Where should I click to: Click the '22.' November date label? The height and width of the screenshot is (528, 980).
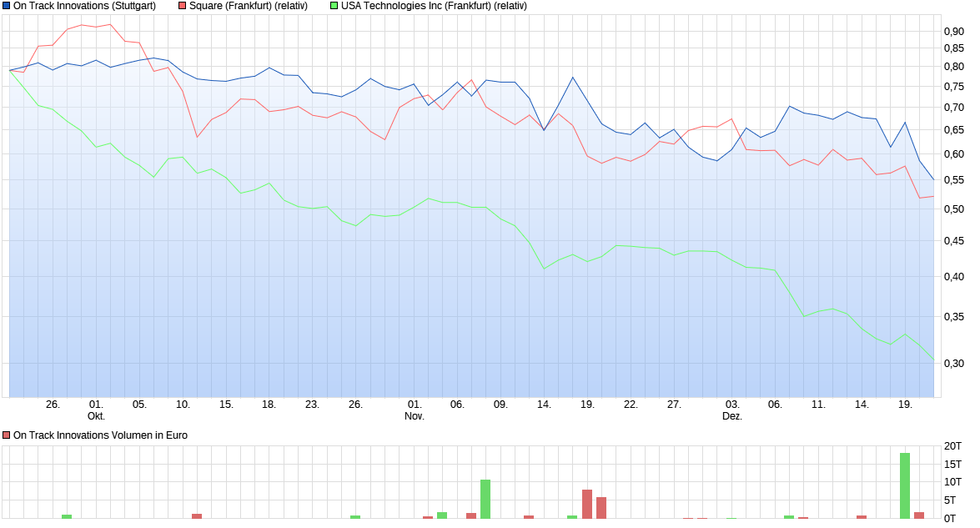[x=631, y=405]
